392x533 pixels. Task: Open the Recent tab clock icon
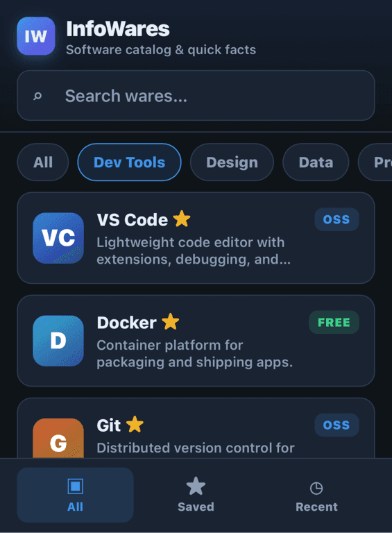[316, 489]
